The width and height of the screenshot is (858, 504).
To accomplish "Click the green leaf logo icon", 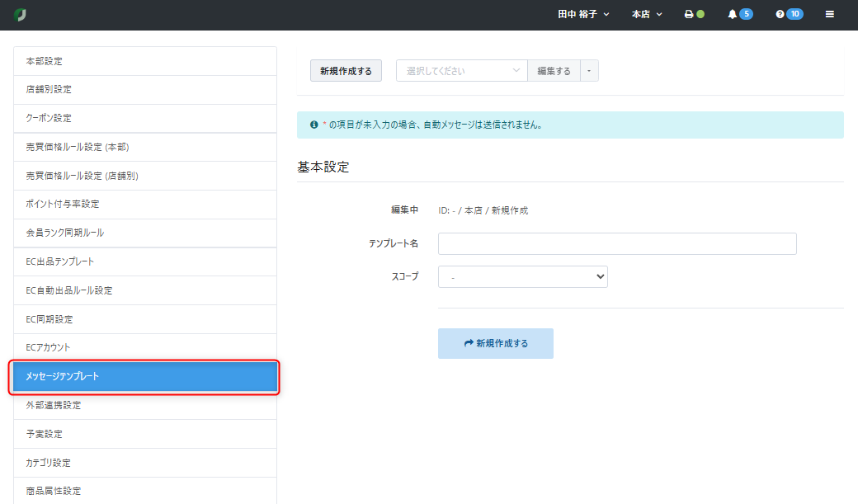I will point(21,15).
